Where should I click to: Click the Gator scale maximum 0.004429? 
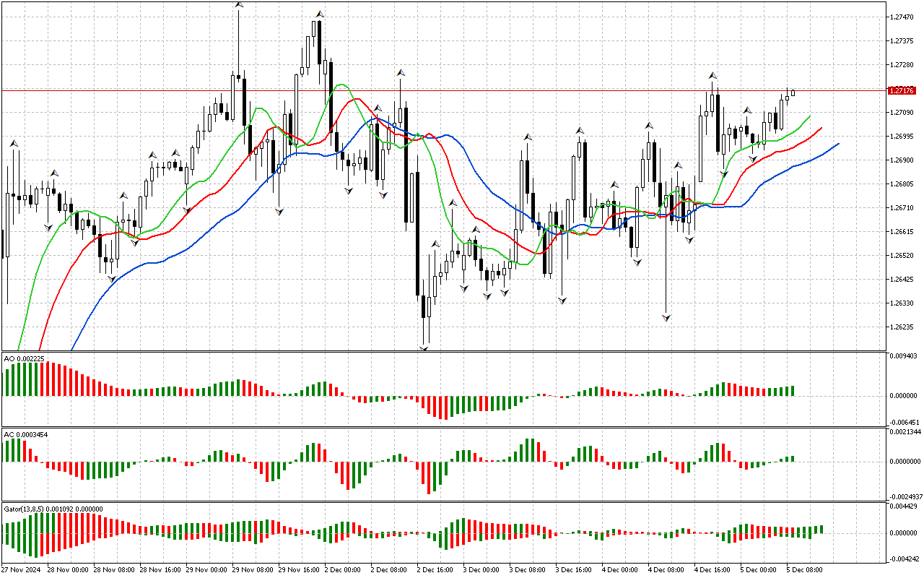[904, 507]
